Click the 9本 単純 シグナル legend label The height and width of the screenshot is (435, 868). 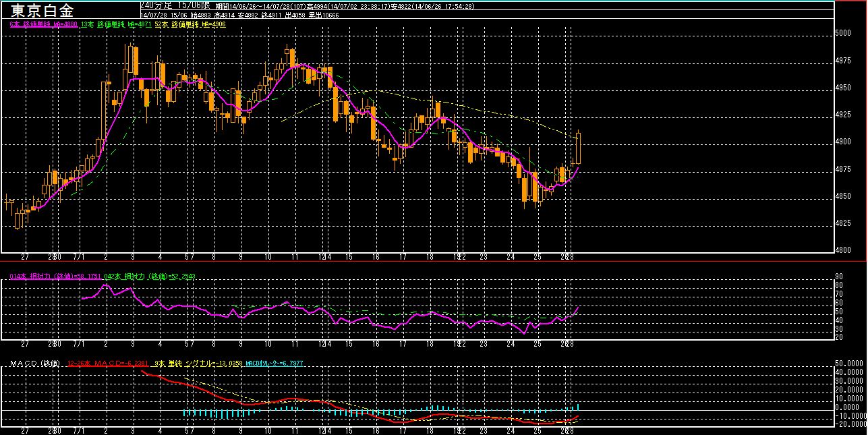[x=196, y=364]
